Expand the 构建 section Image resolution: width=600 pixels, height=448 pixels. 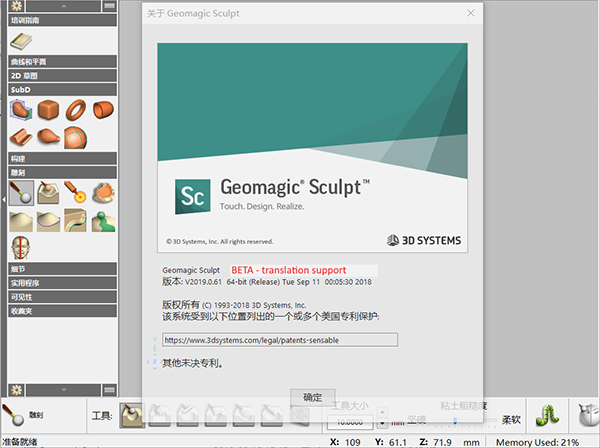(x=62, y=158)
